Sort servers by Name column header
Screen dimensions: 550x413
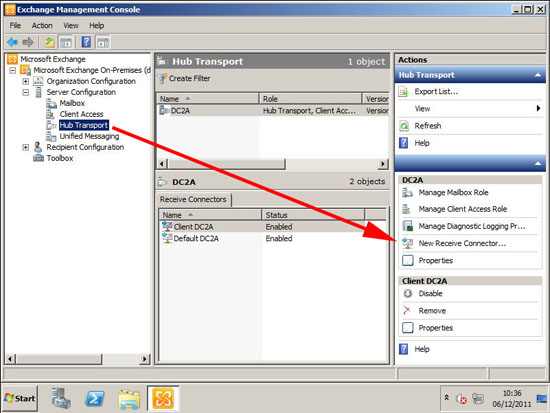click(x=207, y=99)
